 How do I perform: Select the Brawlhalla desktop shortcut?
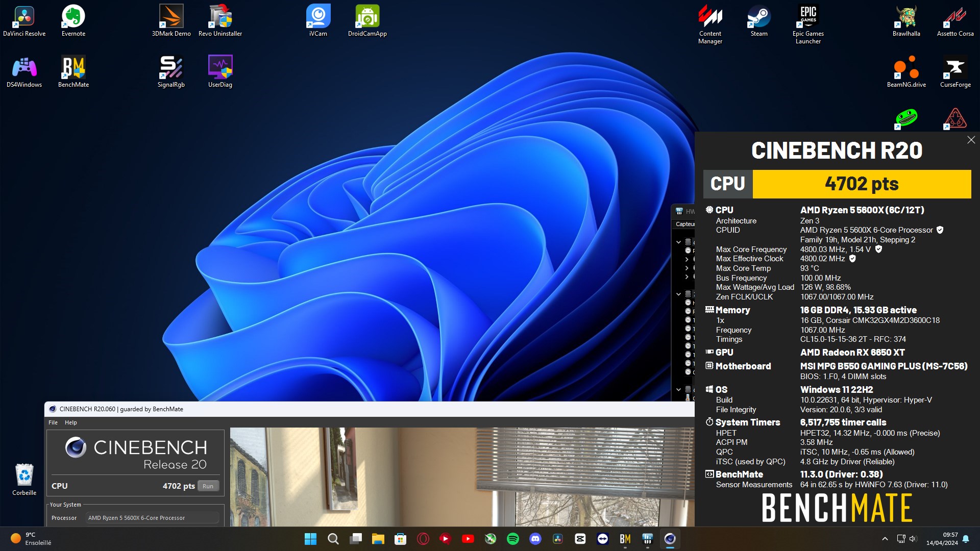(x=906, y=21)
